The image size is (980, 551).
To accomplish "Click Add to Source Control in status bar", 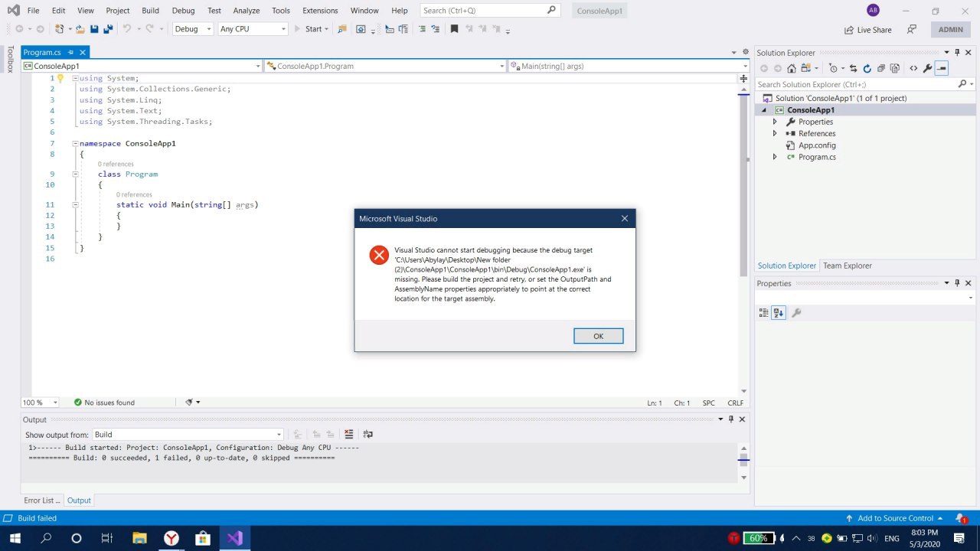I will pos(893,518).
